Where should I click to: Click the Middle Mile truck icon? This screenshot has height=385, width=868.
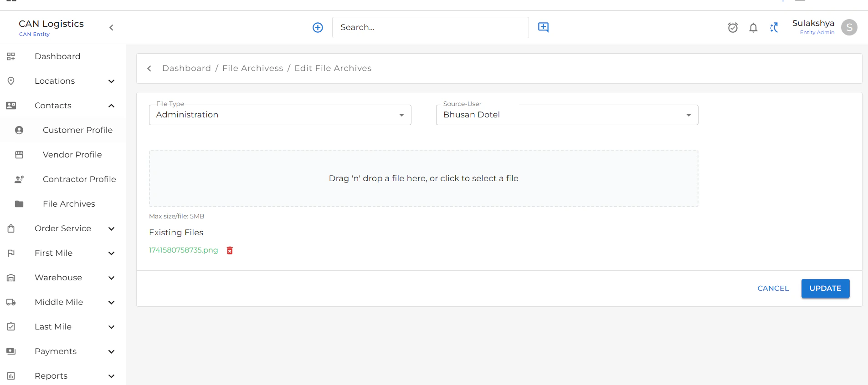11,302
